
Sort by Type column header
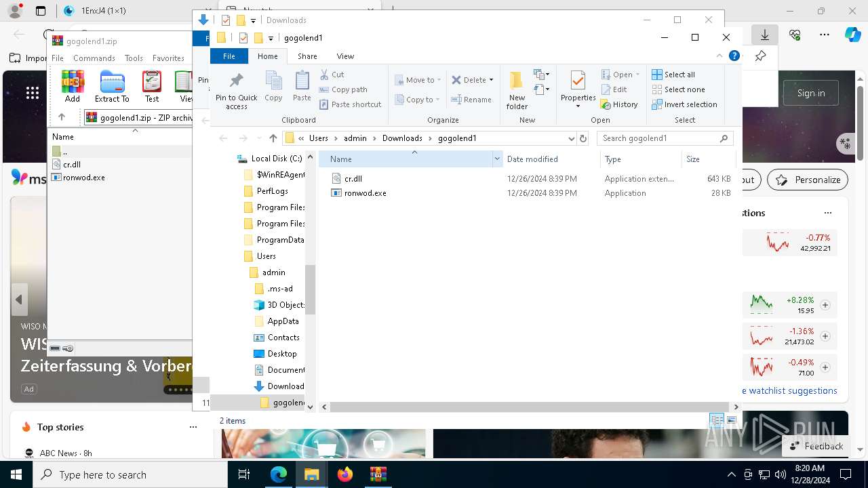pos(641,159)
